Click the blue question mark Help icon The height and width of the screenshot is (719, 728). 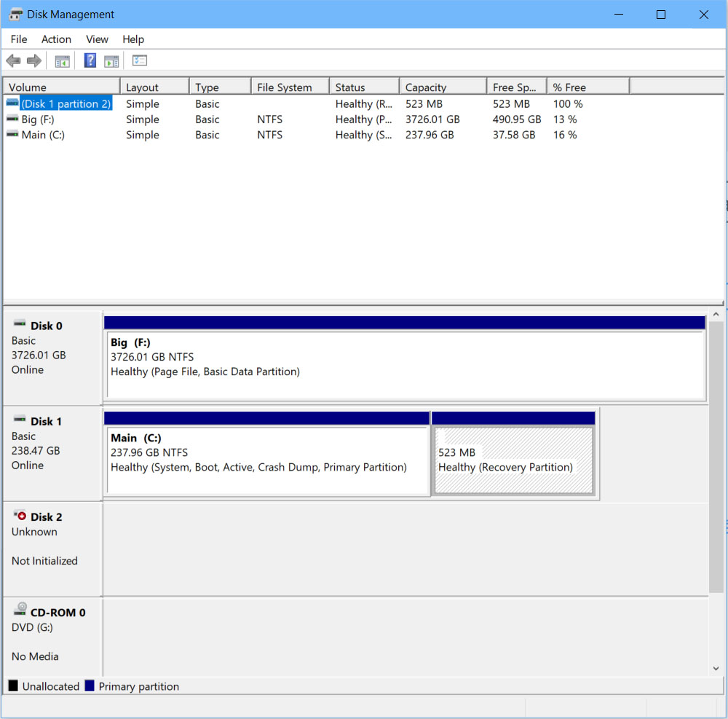[x=90, y=61]
